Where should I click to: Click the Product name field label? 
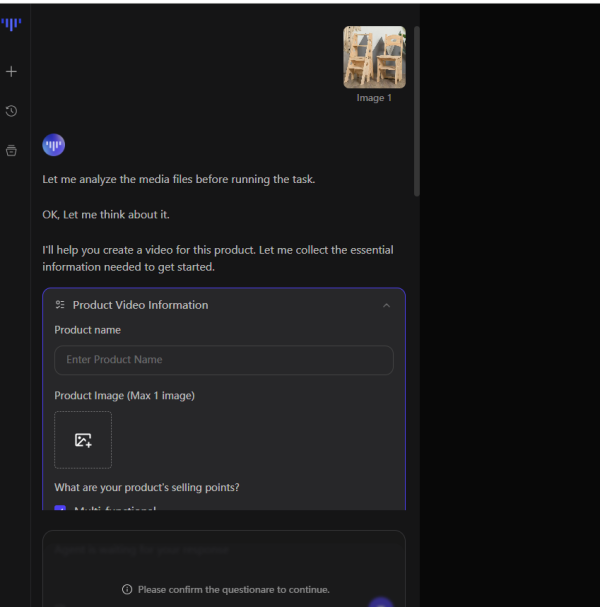[87, 330]
